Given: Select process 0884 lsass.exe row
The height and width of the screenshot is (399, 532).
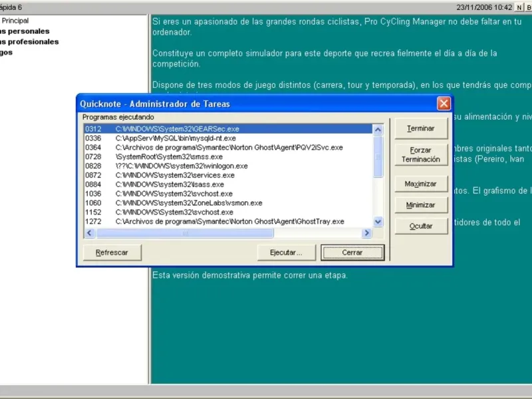Looking at the screenshot, I should (228, 184).
